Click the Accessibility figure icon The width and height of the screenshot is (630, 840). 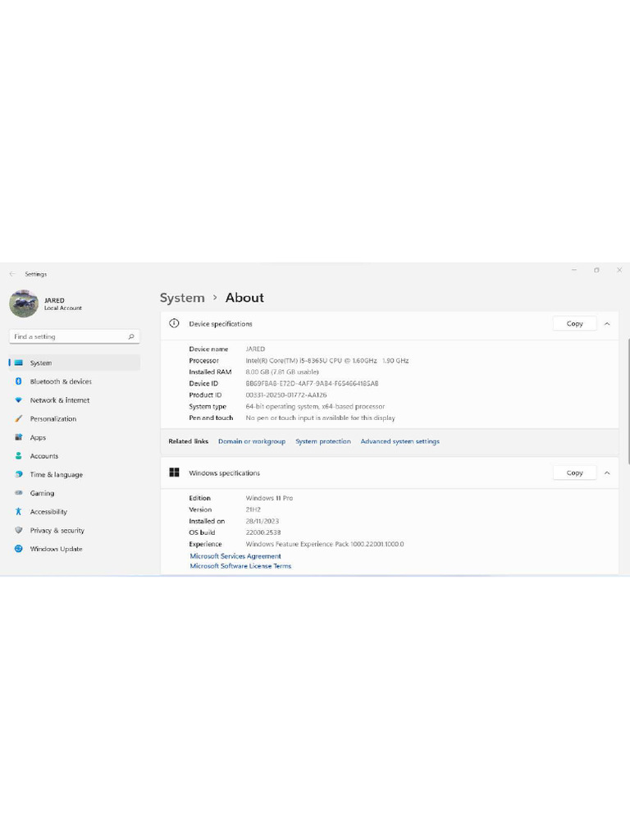click(18, 512)
